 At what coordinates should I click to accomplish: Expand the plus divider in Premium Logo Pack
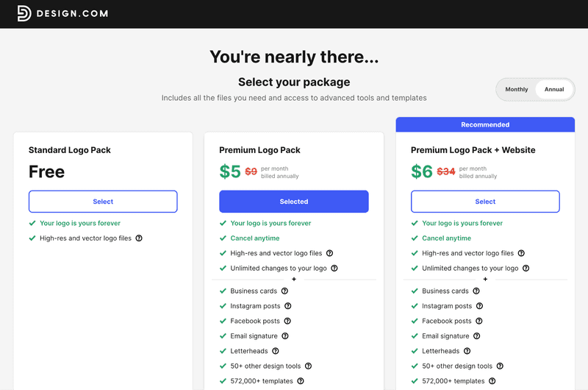pyautogui.click(x=294, y=280)
